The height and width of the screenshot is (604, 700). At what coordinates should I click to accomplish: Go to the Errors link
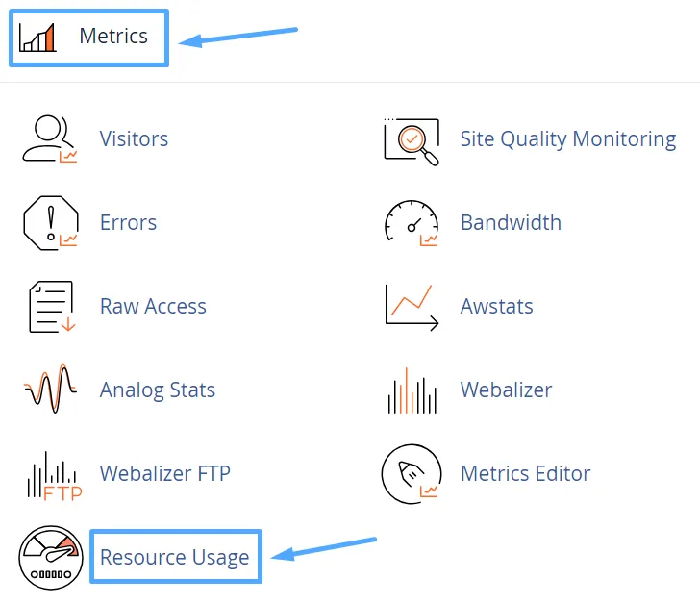(128, 223)
